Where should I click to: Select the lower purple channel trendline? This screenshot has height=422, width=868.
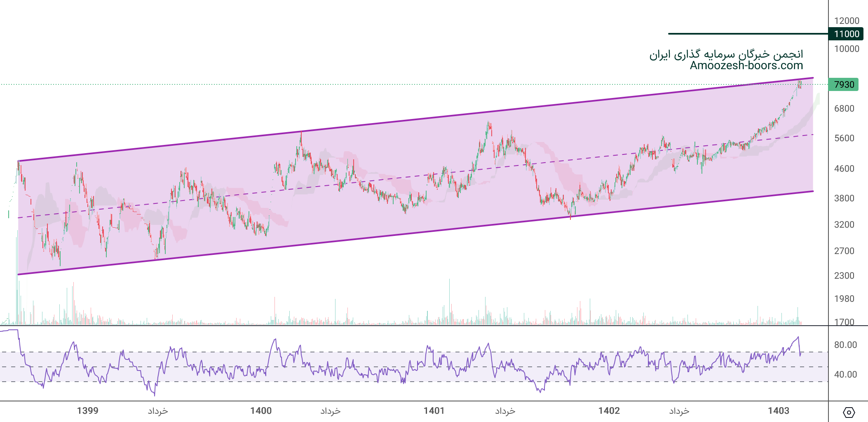(x=415, y=233)
